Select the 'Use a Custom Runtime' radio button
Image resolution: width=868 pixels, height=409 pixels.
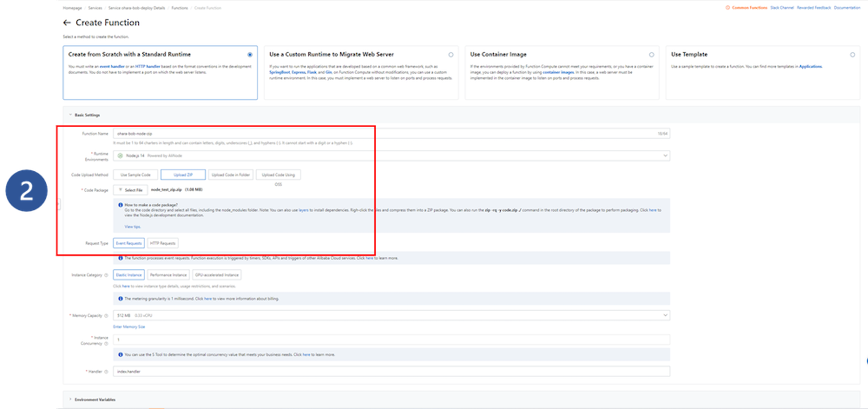point(450,54)
